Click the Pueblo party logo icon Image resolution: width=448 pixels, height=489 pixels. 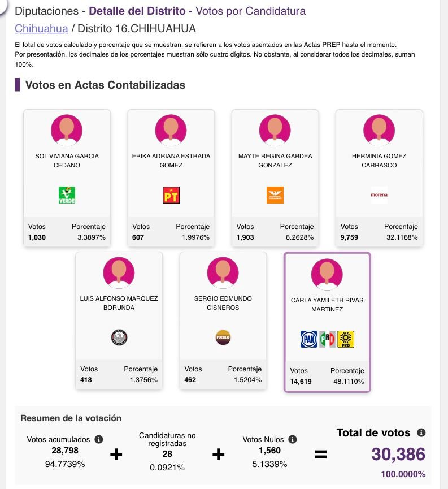pyautogui.click(x=223, y=337)
